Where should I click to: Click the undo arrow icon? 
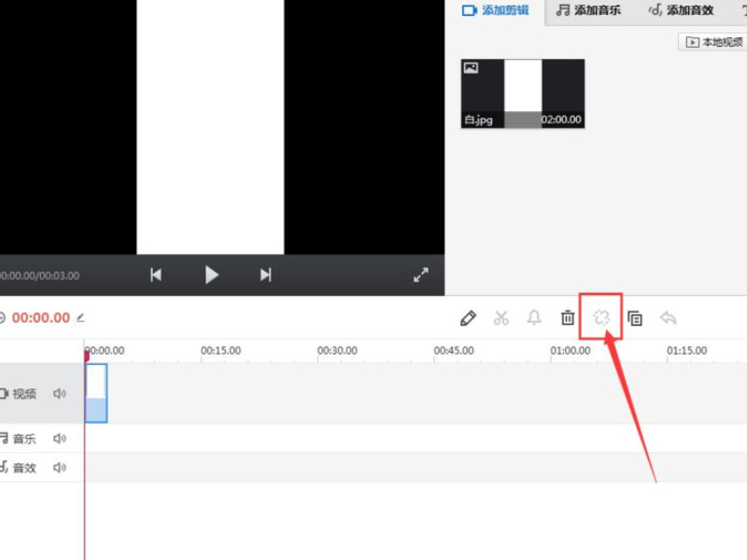click(x=669, y=318)
